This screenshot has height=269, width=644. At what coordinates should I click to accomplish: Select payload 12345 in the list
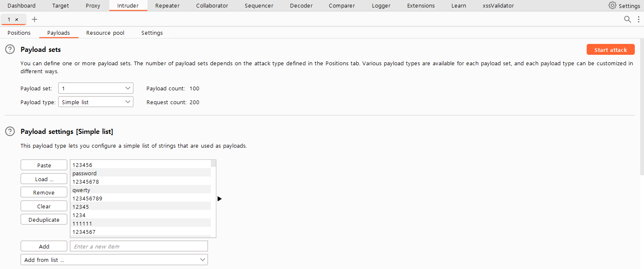[141, 207]
